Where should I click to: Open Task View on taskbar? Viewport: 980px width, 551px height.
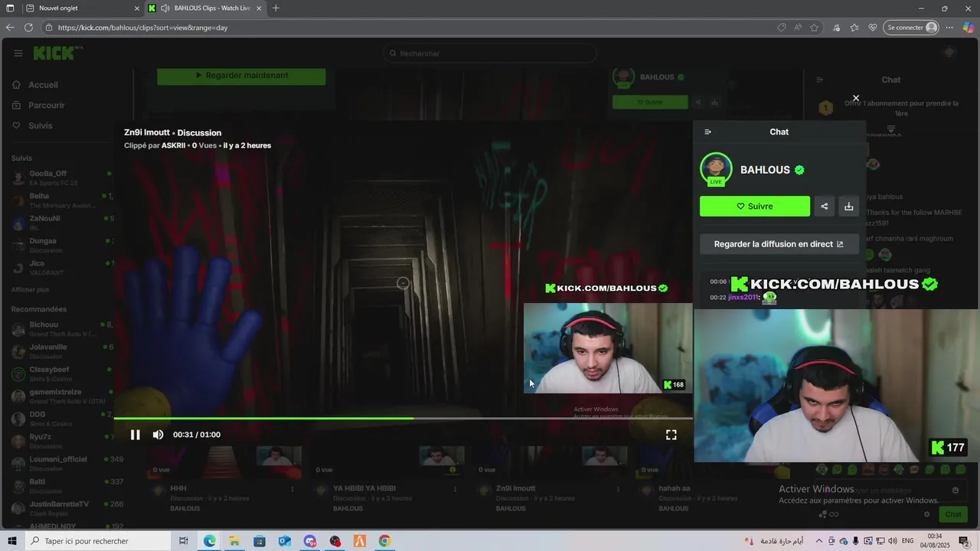coord(183,541)
